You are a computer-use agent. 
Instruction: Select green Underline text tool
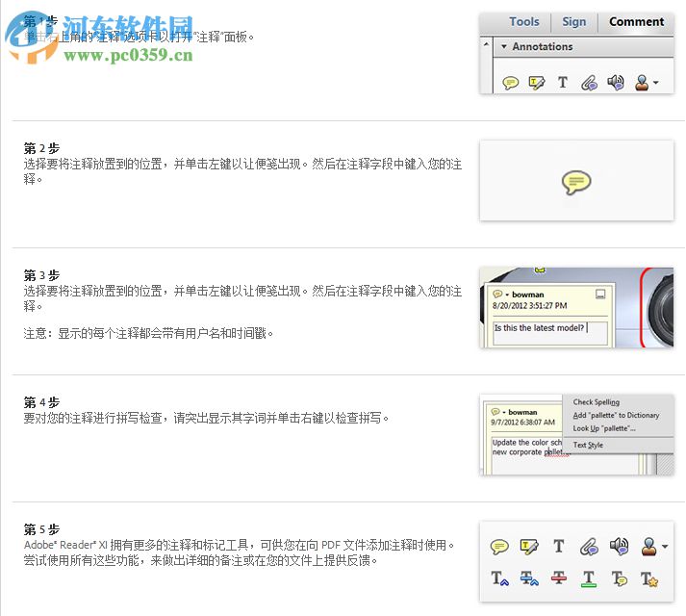tap(589, 578)
